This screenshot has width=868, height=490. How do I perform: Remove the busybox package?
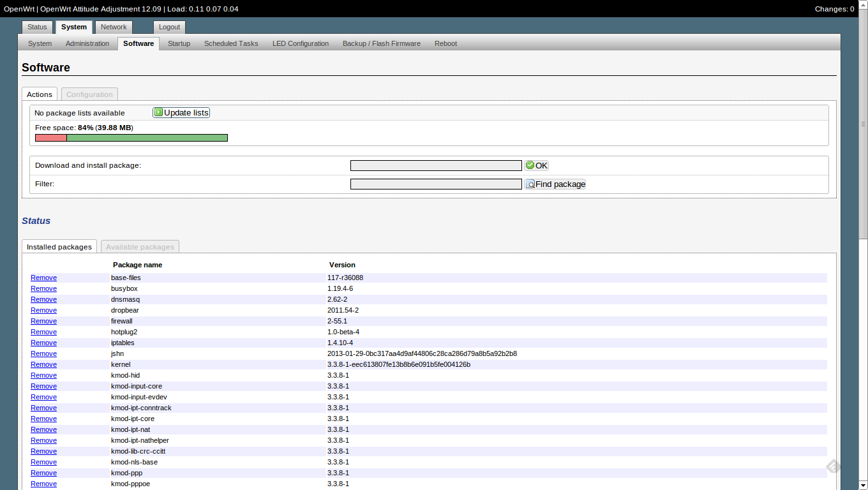click(x=43, y=288)
